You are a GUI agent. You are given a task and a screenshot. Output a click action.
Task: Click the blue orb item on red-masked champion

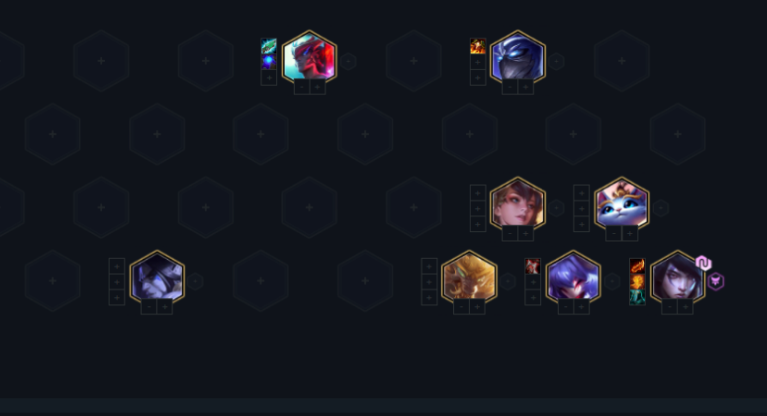click(269, 62)
